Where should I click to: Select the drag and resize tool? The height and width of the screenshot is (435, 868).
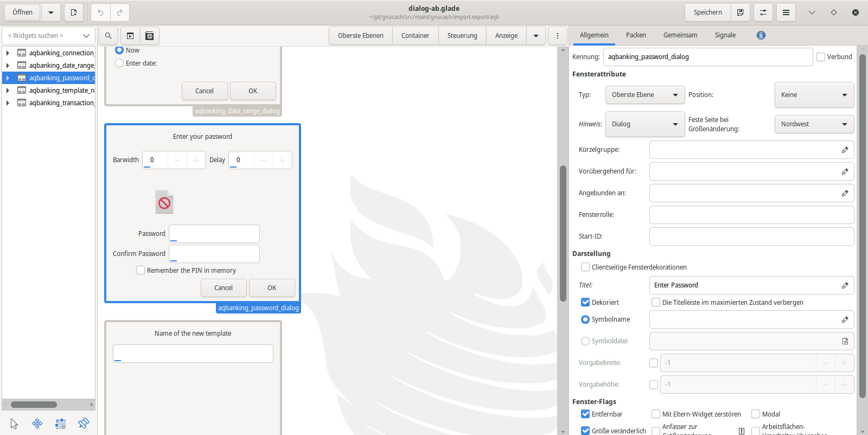pyautogui.click(x=37, y=424)
